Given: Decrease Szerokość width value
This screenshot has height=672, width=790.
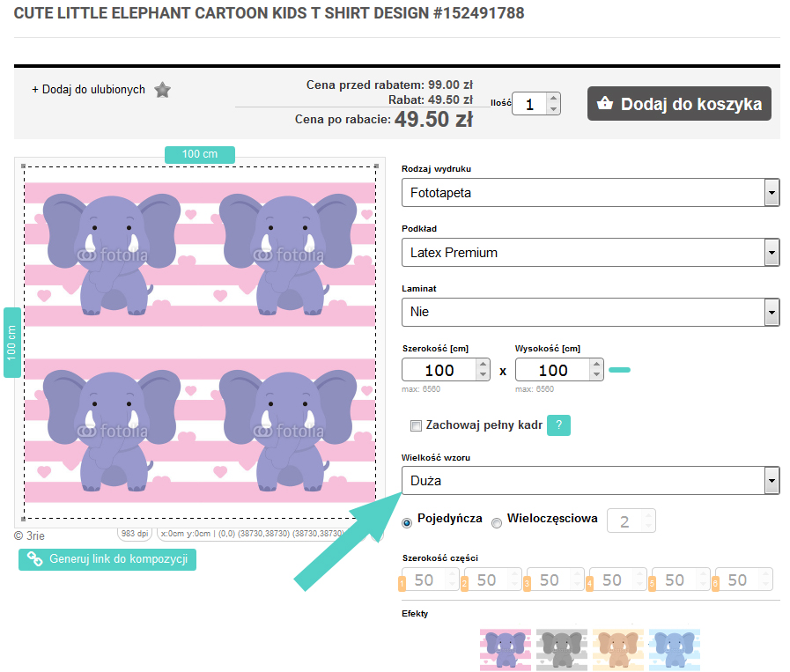Looking at the screenshot, I should [484, 375].
